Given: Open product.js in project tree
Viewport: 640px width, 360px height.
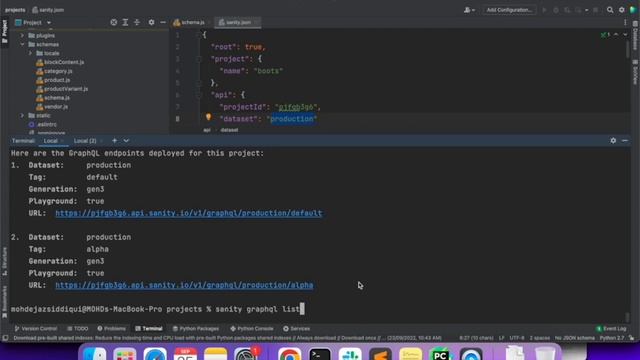Looking at the screenshot, I should coord(53,80).
